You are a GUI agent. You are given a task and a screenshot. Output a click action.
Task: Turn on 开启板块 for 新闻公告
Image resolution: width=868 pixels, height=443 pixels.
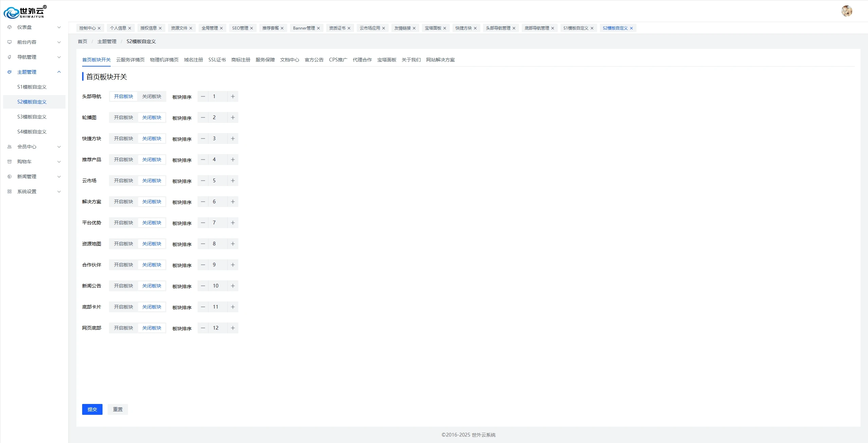tap(124, 286)
